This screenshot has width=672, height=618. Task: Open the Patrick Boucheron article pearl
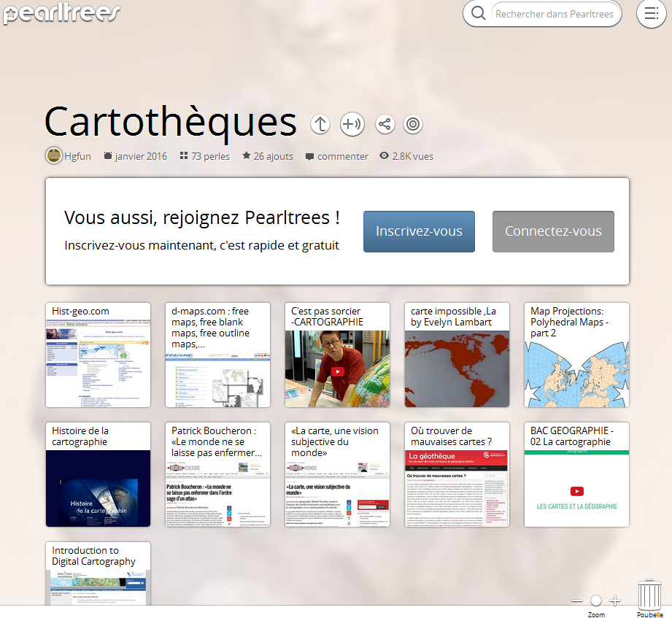pos(217,474)
